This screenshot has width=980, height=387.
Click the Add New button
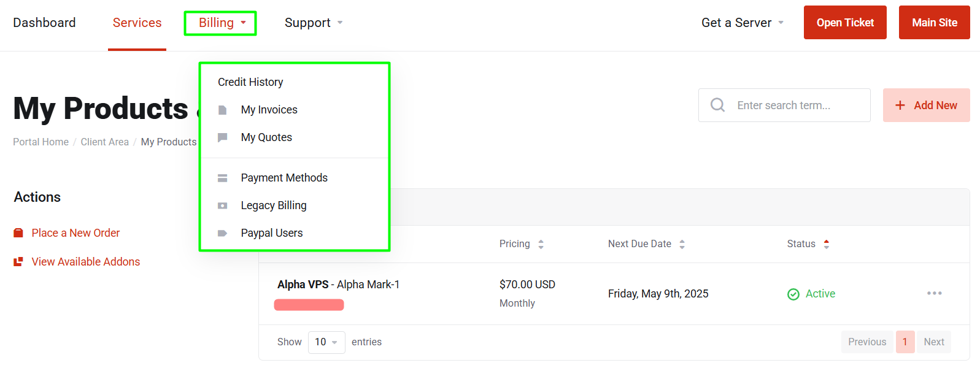click(926, 105)
